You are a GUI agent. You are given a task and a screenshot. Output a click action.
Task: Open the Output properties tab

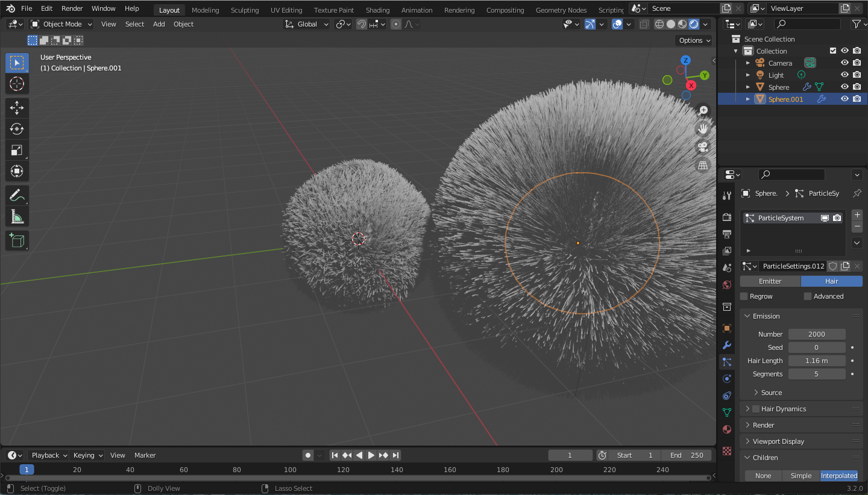[x=727, y=234]
